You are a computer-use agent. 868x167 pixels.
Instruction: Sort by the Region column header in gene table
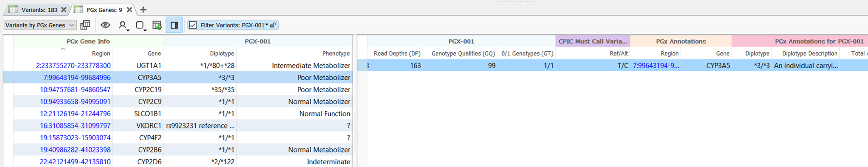(x=101, y=54)
